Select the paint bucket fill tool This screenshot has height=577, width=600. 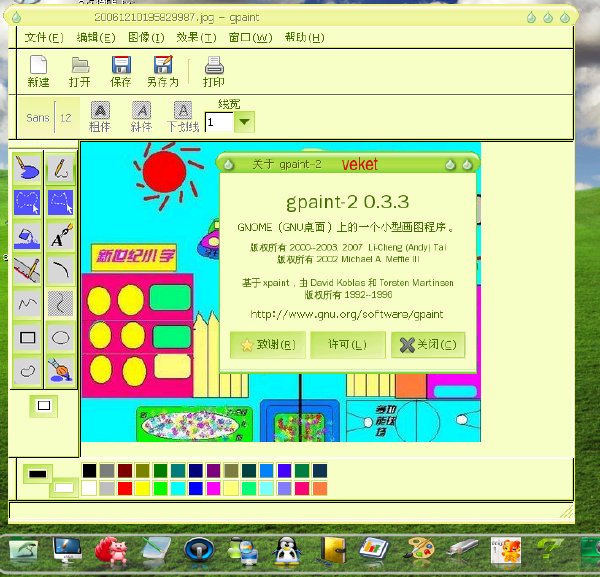(27, 236)
